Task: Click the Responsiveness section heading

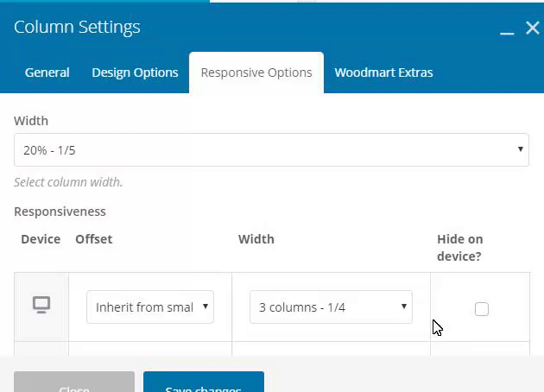Action: (60, 212)
